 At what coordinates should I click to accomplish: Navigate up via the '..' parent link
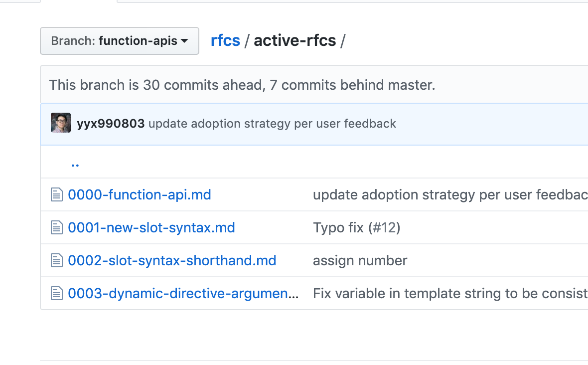click(75, 163)
